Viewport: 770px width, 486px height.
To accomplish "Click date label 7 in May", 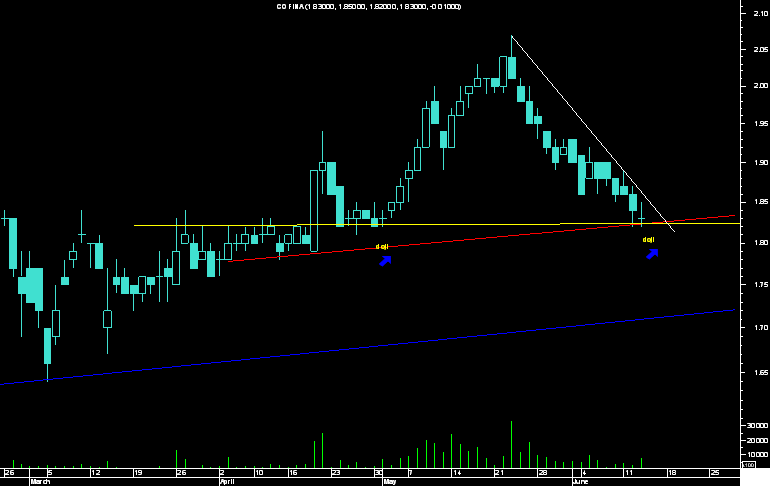I will coord(412,473).
